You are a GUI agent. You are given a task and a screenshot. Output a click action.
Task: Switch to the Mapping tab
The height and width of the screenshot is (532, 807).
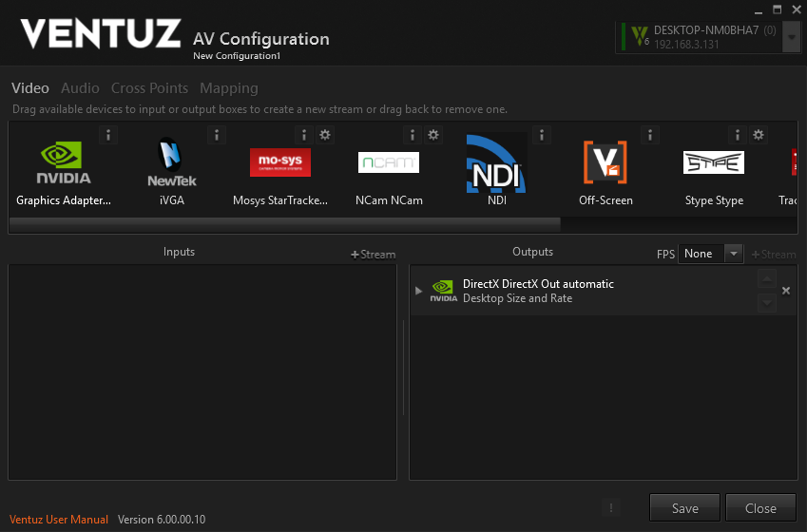click(228, 88)
